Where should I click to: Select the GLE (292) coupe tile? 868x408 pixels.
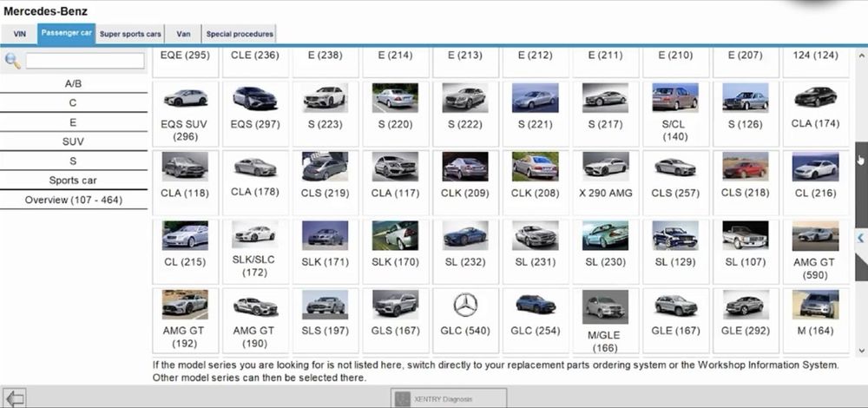[x=746, y=320]
